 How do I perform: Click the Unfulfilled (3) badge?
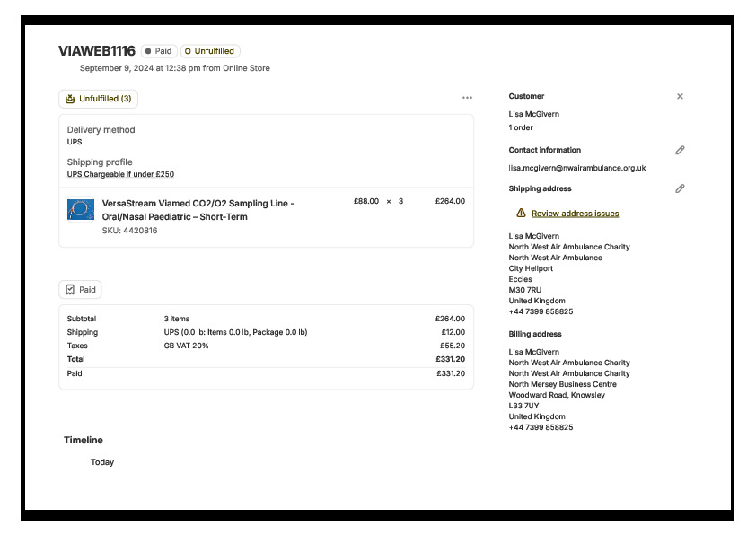click(x=98, y=99)
